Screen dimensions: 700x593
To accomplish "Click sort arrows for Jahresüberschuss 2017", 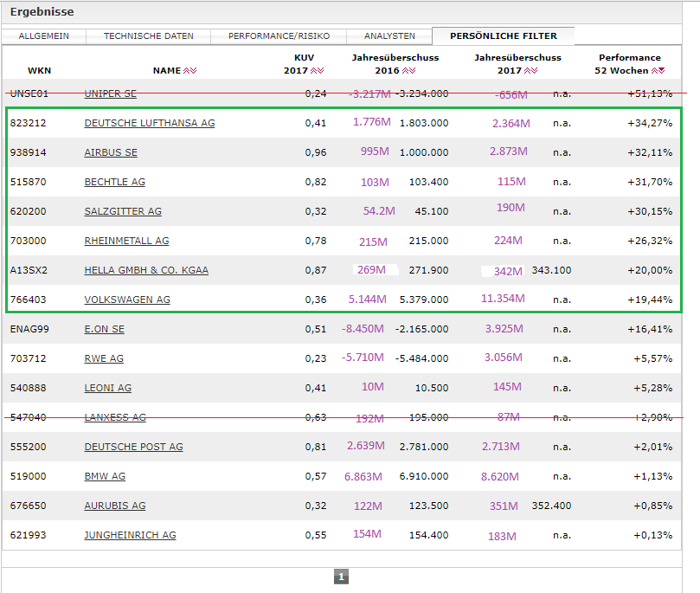I will coord(531,71).
